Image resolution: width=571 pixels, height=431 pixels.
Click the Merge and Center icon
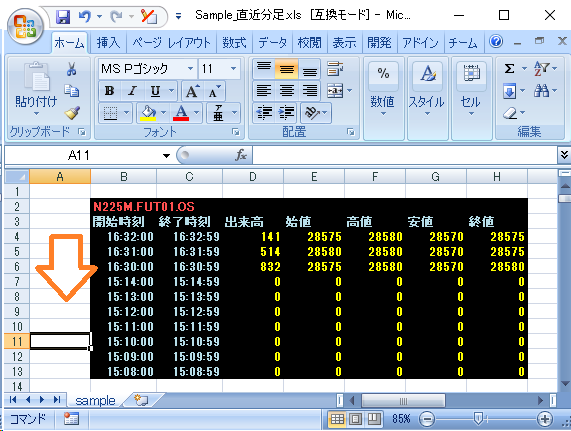pos(335,90)
